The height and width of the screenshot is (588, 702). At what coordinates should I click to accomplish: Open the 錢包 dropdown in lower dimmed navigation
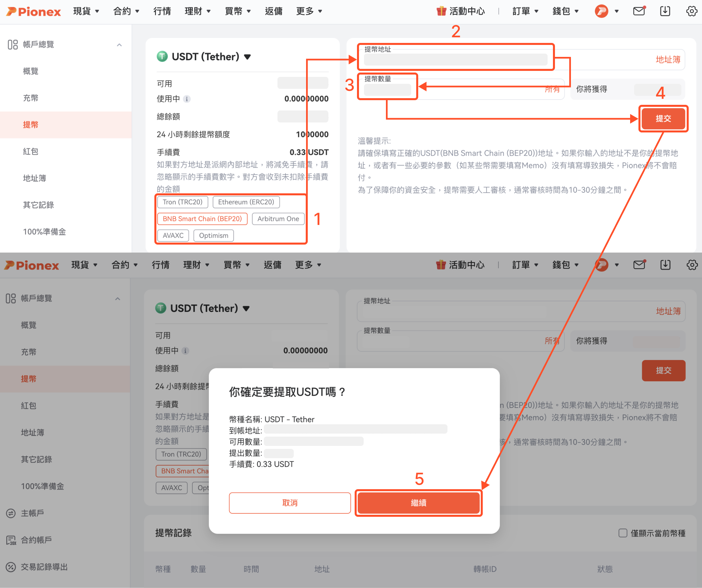pyautogui.click(x=565, y=265)
